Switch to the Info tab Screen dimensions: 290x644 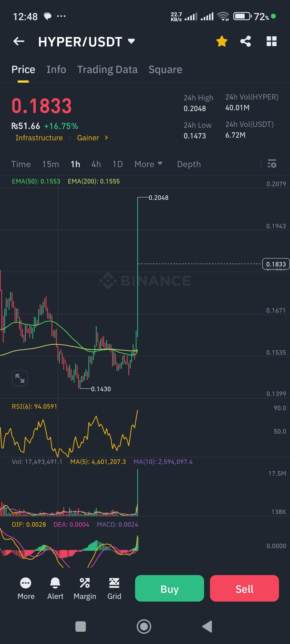[x=56, y=69]
